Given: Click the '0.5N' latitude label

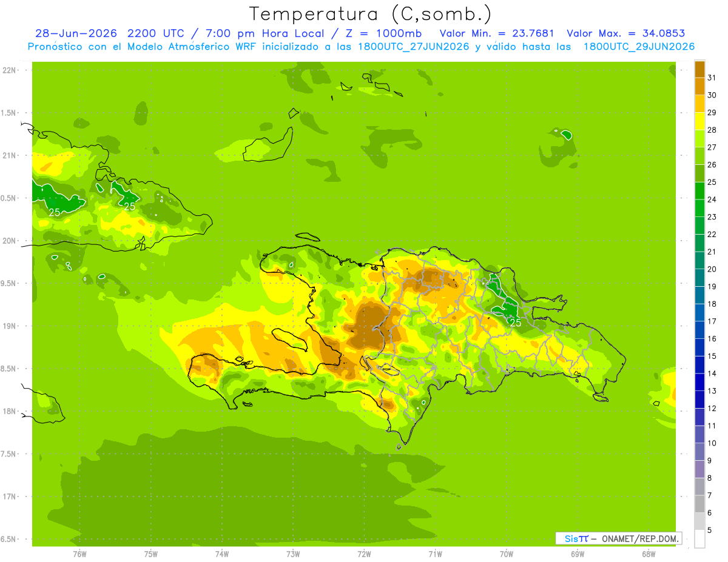Looking at the screenshot, I should pos(9,198).
